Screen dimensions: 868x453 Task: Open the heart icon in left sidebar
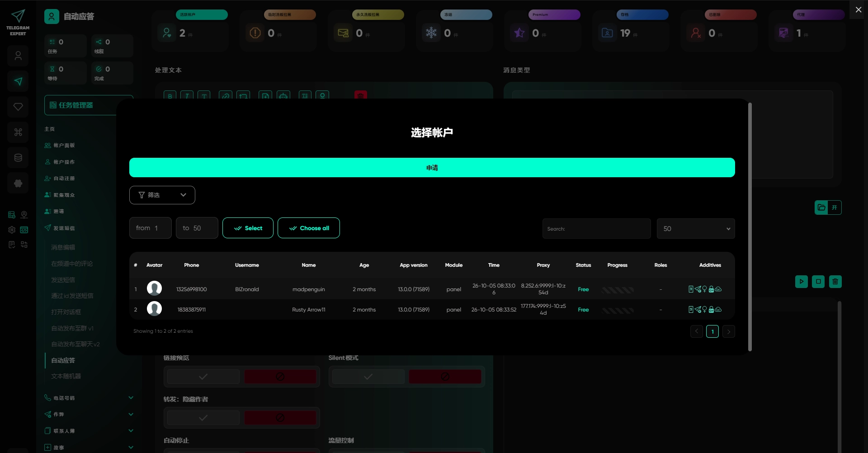pos(18,107)
